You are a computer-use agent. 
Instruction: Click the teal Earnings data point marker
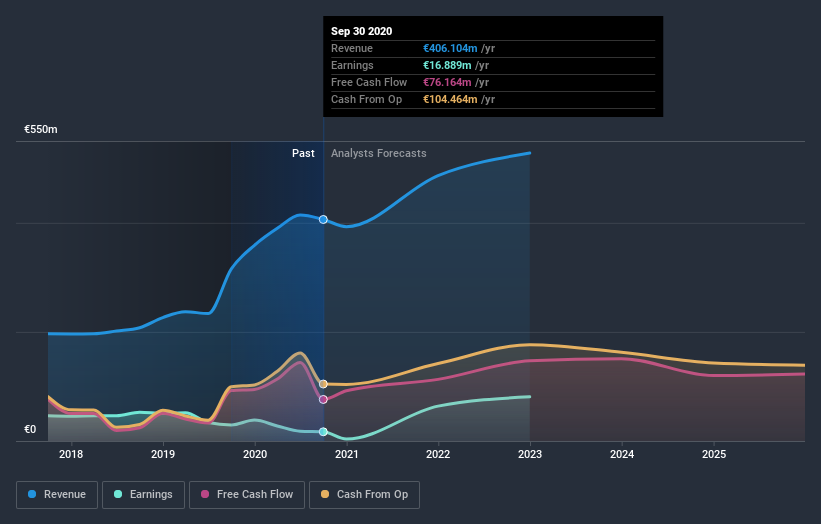pos(324,432)
